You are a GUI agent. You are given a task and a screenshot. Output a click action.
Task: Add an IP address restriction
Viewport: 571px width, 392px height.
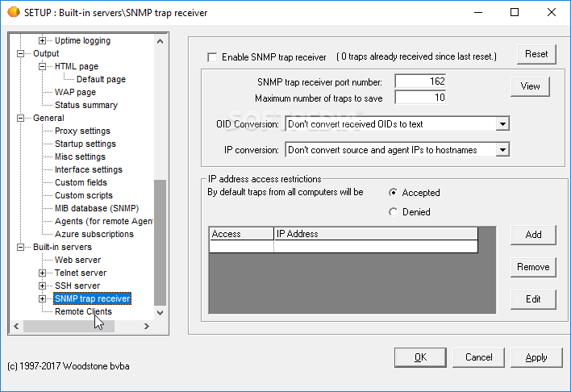point(533,235)
